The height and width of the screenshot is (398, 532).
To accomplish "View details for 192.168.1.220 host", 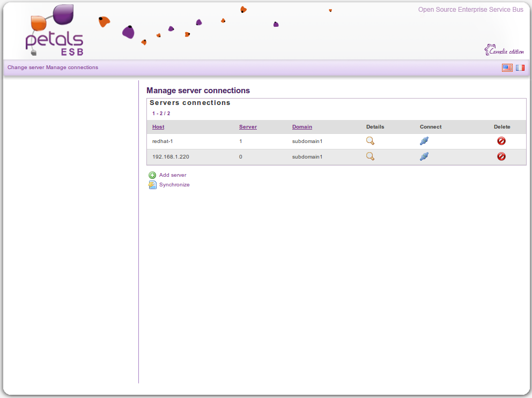I will point(370,156).
